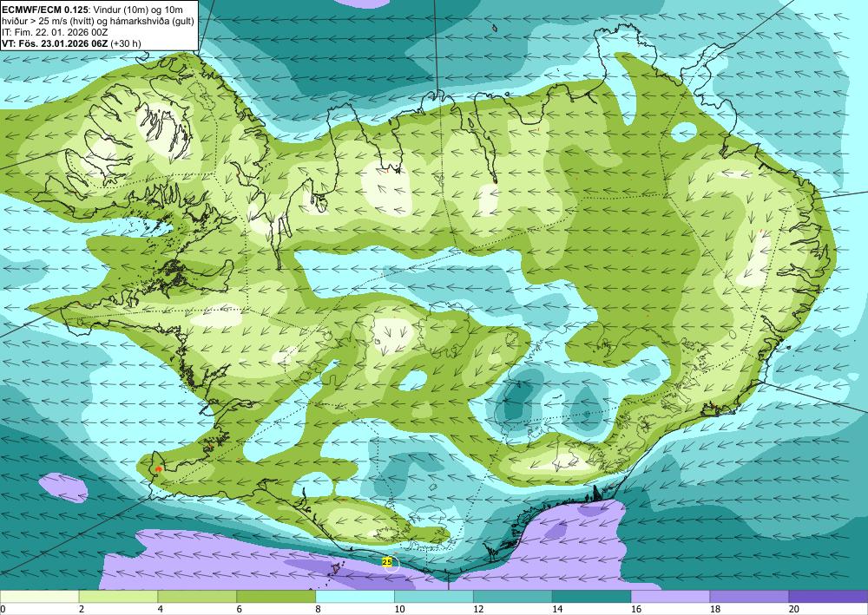Click the 'IT: Fim. 22. 01. 2026 00Z' line

point(54,32)
